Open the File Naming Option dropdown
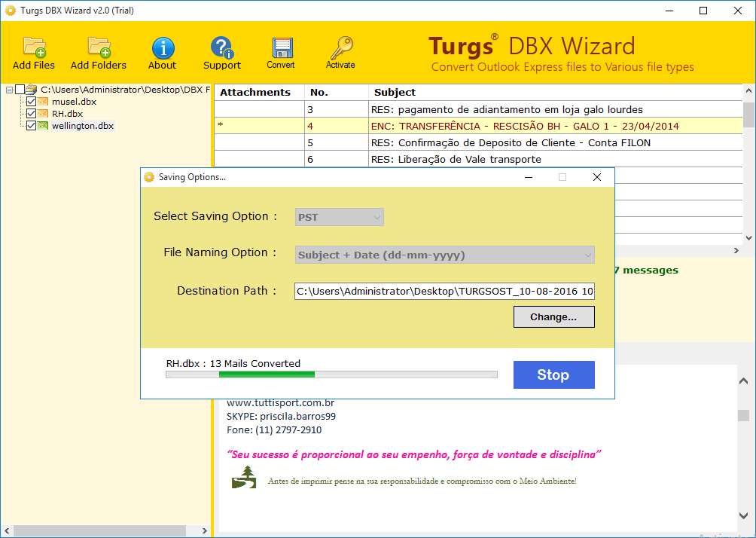Viewport: 756px width, 538px height. coord(444,255)
